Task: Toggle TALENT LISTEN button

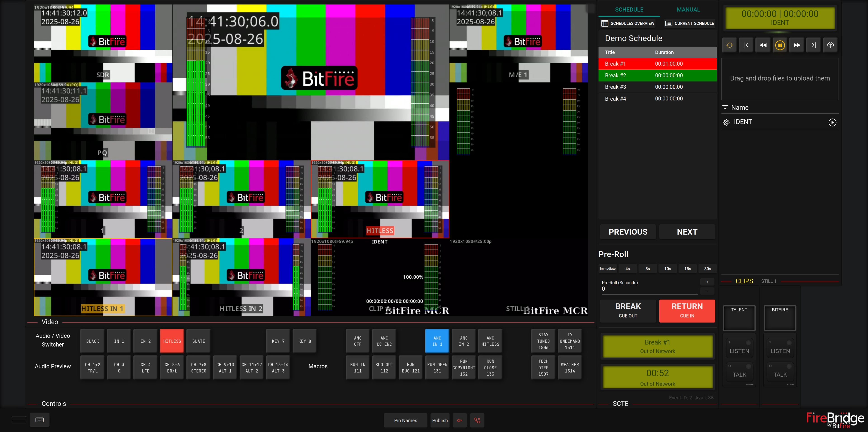Action: (x=739, y=347)
